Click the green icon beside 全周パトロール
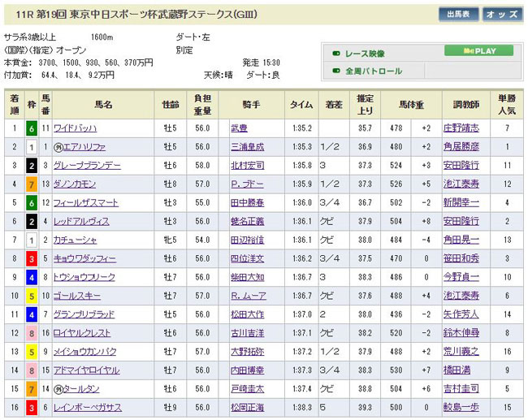Image resolution: width=528 pixels, height=420 pixels. coord(335,71)
